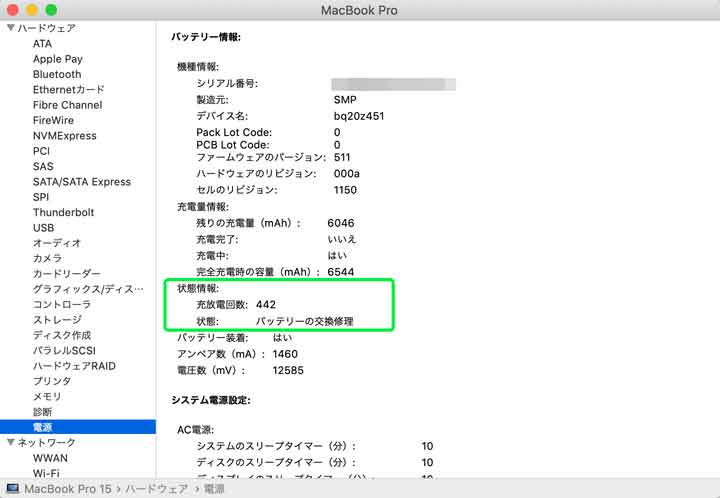Select Thunderbolt in the sidebar
The width and height of the screenshot is (720, 498).
63,213
